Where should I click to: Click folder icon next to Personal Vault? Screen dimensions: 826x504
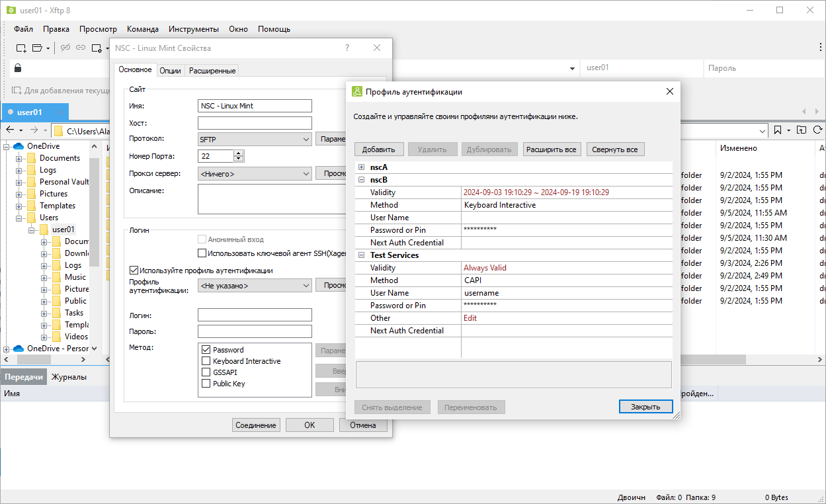pos(31,182)
